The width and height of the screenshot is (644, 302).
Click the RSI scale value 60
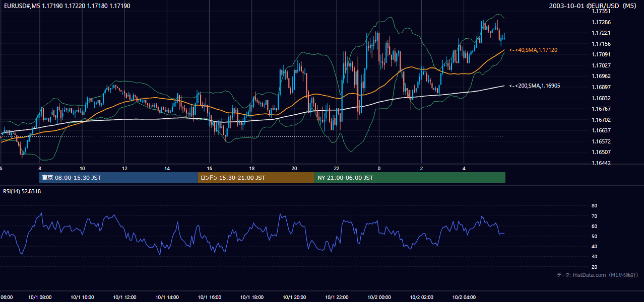click(594, 226)
